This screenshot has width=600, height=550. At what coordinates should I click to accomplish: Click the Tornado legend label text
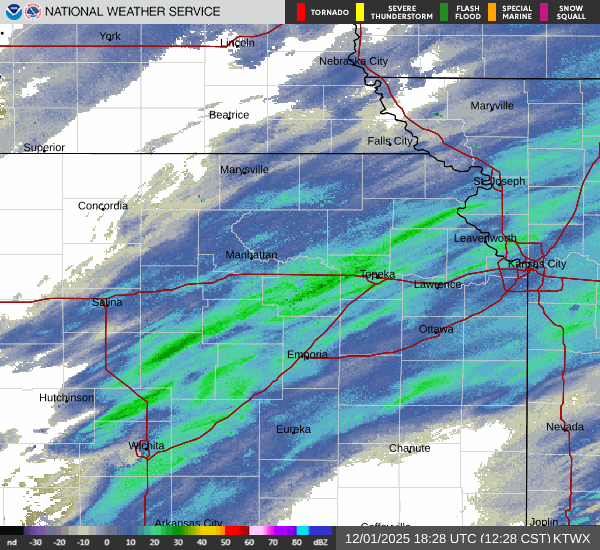329,12
